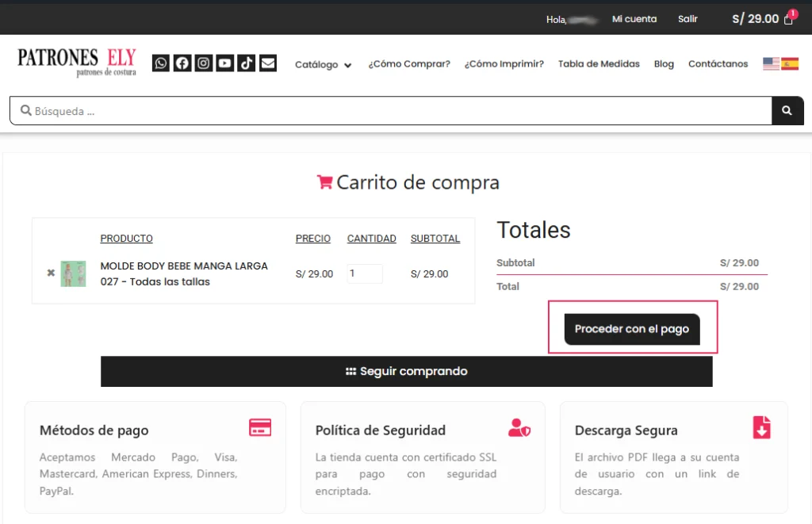Click Proceder con el pago button
This screenshot has height=524, width=812.
click(x=632, y=329)
